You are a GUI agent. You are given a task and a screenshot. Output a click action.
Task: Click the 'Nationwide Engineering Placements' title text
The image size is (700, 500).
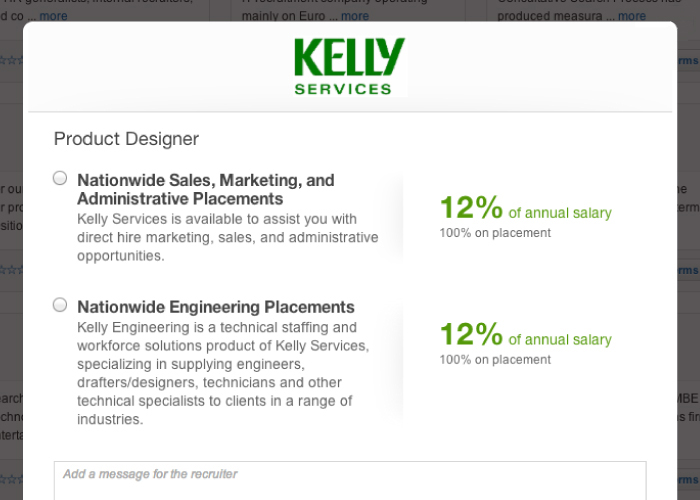[216, 307]
